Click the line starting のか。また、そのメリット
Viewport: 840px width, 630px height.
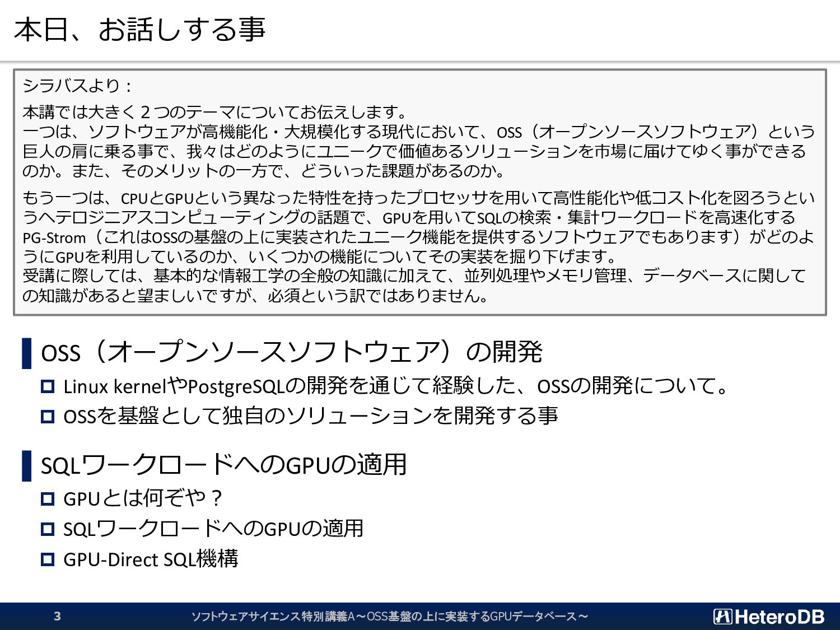264,171
